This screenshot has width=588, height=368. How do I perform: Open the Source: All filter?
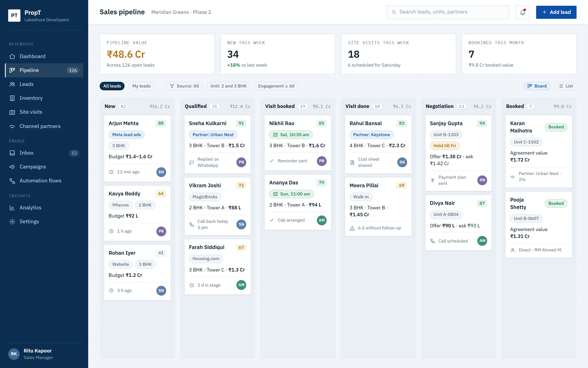(184, 86)
